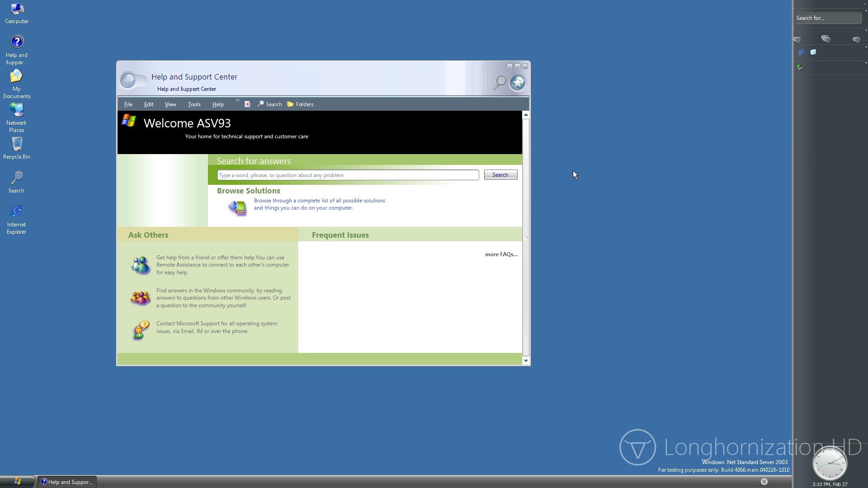Image resolution: width=868 pixels, height=488 pixels.
Task: Open the Browse Solutions book icon
Action: [237, 207]
